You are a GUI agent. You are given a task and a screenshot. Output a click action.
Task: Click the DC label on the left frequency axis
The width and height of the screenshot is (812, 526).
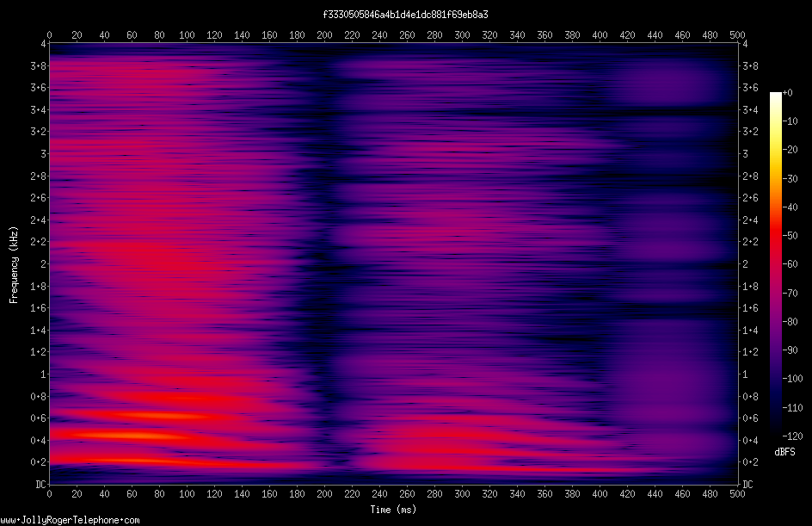(x=40, y=485)
